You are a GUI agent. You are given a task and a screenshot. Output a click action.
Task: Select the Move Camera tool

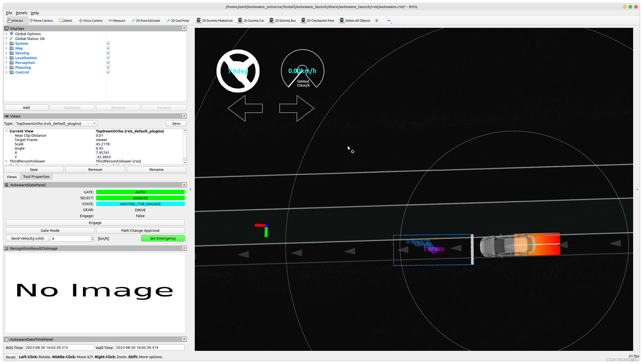click(41, 20)
